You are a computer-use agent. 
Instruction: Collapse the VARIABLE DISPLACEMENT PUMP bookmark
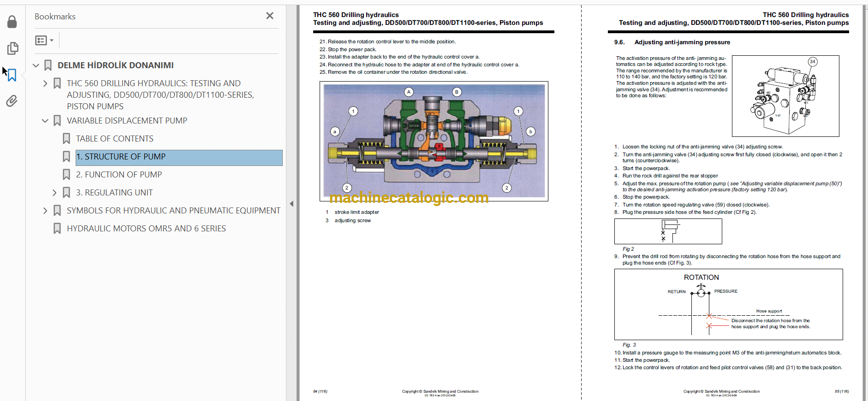[x=45, y=121]
